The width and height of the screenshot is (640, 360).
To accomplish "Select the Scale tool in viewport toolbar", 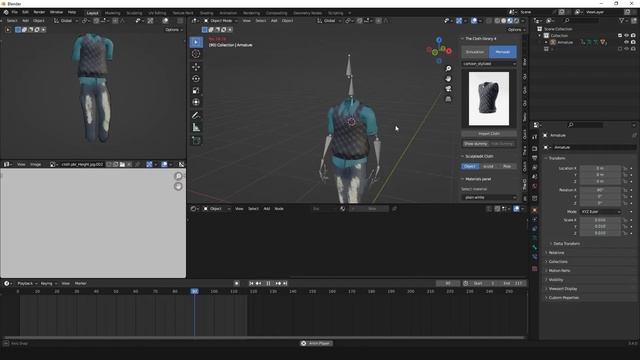I will click(196, 91).
